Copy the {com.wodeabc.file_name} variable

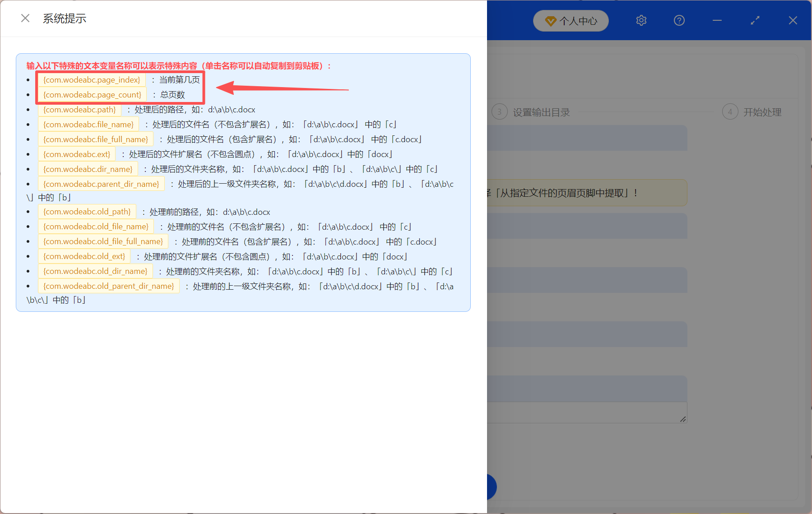(x=88, y=124)
